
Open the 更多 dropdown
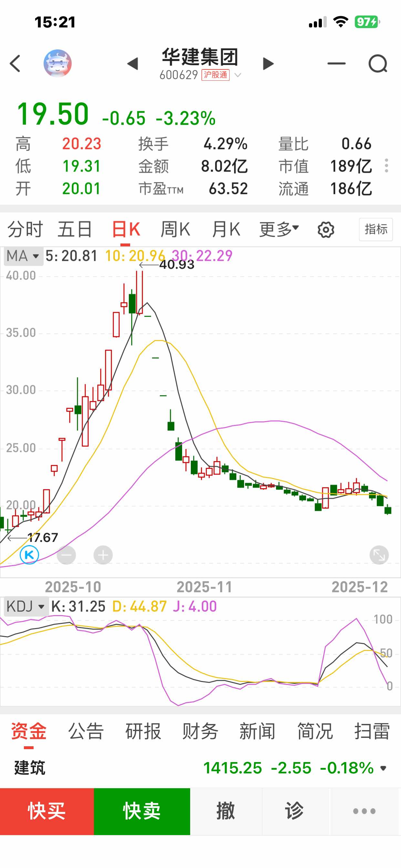279,230
